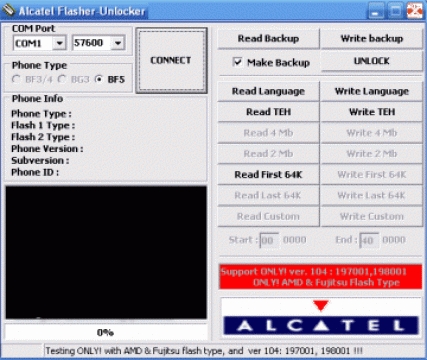Click the Subversion label

[40, 160]
